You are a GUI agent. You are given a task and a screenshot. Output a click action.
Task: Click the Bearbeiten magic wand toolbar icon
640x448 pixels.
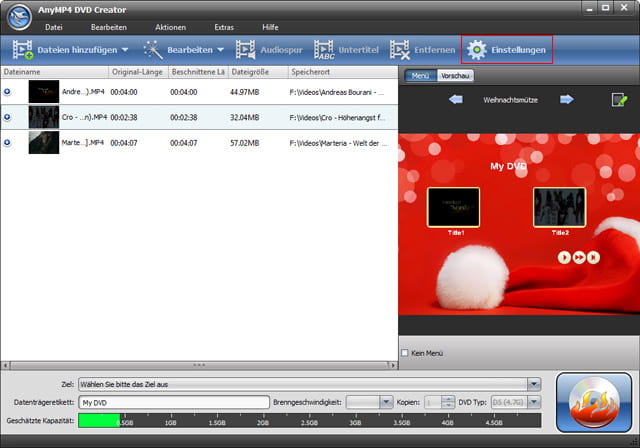[153, 50]
